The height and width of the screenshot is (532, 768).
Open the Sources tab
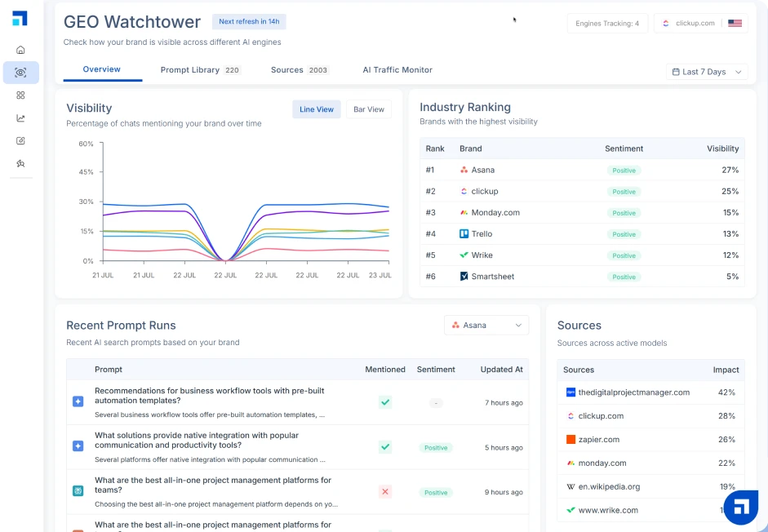pos(300,70)
